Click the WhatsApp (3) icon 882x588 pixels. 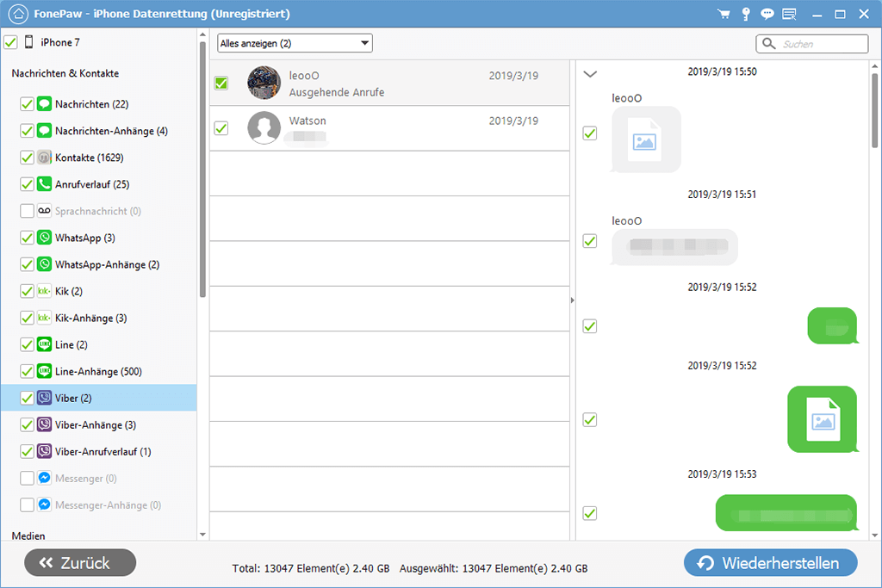coord(45,238)
